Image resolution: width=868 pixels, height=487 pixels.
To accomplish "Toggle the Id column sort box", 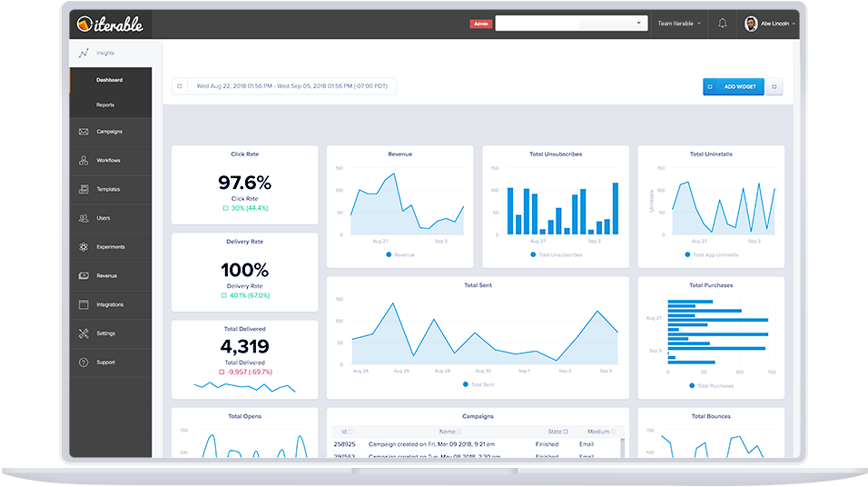I will pyautogui.click(x=350, y=432).
